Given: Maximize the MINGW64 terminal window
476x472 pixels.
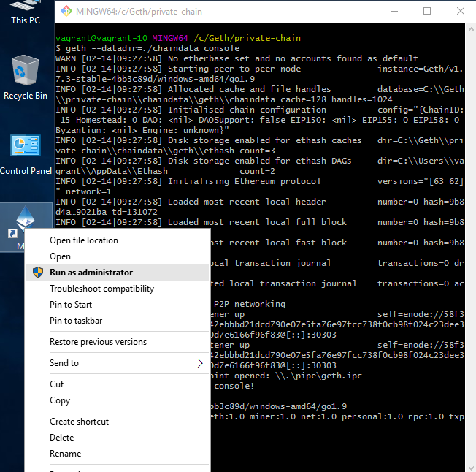Looking at the screenshot, I should click(427, 11).
